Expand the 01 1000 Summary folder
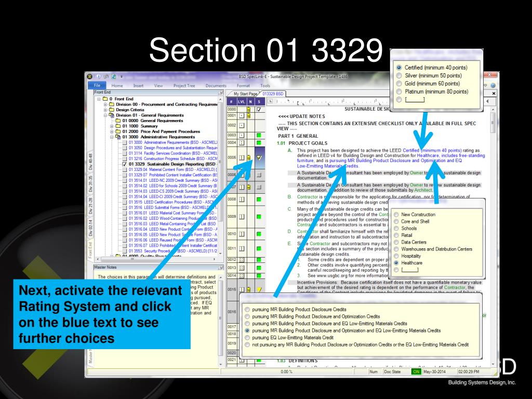This screenshot has height=399, width=532. [x=112, y=126]
